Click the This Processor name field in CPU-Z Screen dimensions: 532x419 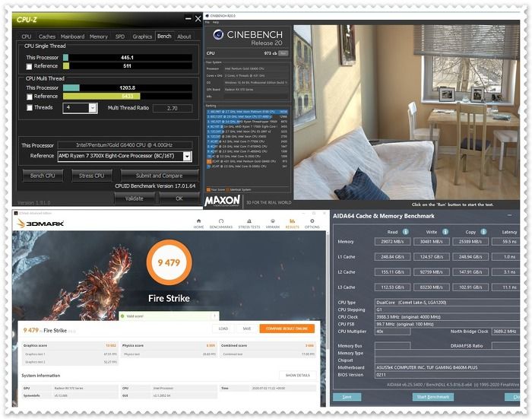(x=125, y=145)
